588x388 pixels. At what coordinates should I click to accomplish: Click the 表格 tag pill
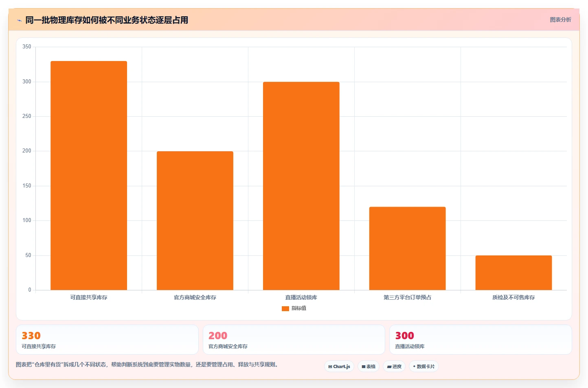[x=369, y=366]
